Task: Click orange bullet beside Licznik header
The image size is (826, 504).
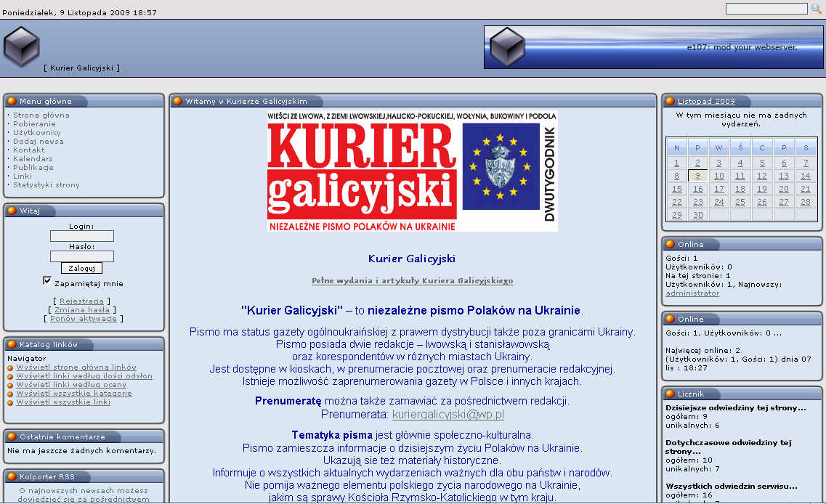Action: point(670,394)
